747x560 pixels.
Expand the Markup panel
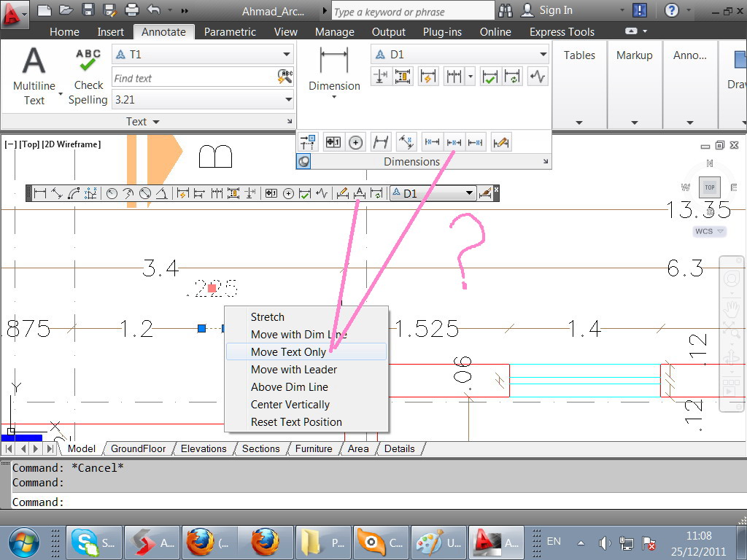tap(635, 122)
